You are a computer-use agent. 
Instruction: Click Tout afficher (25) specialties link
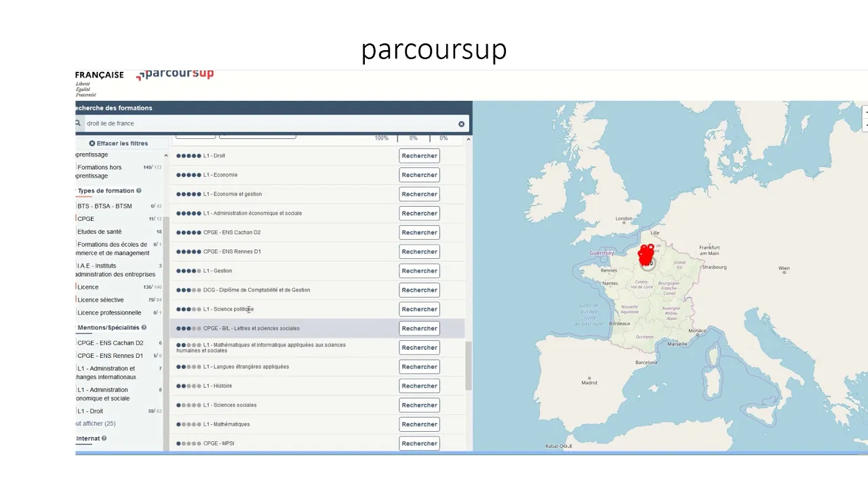click(96, 424)
